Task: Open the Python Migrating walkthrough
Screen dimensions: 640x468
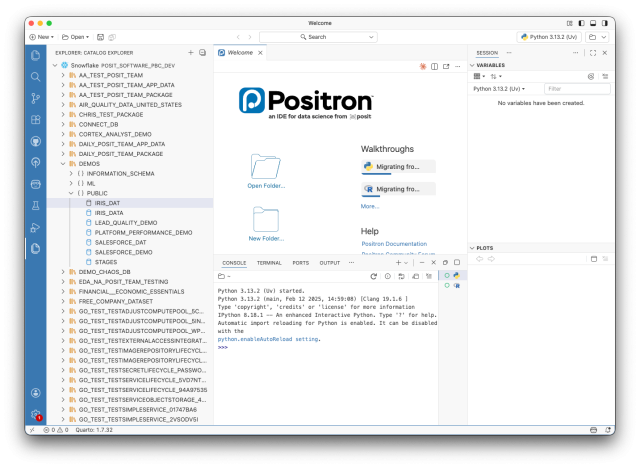Action: point(398,166)
